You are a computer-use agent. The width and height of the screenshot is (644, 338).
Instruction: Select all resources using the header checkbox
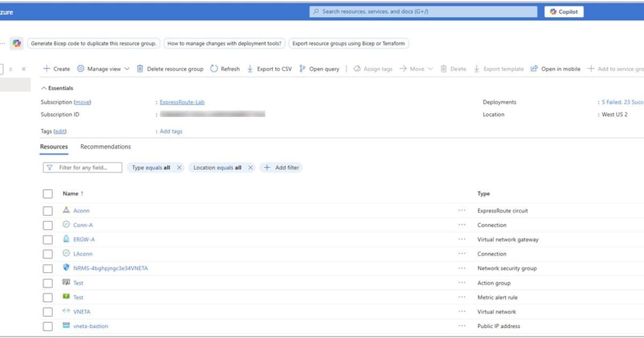pos(47,193)
